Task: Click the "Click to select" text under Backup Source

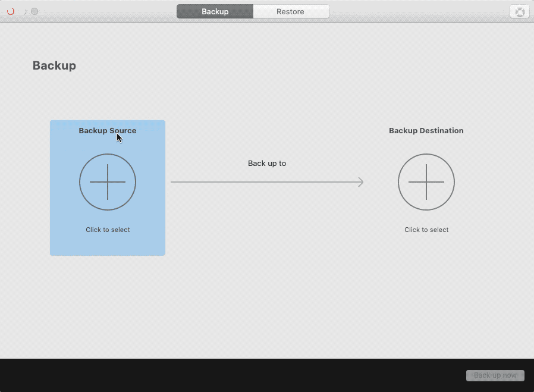Action: pos(108,230)
